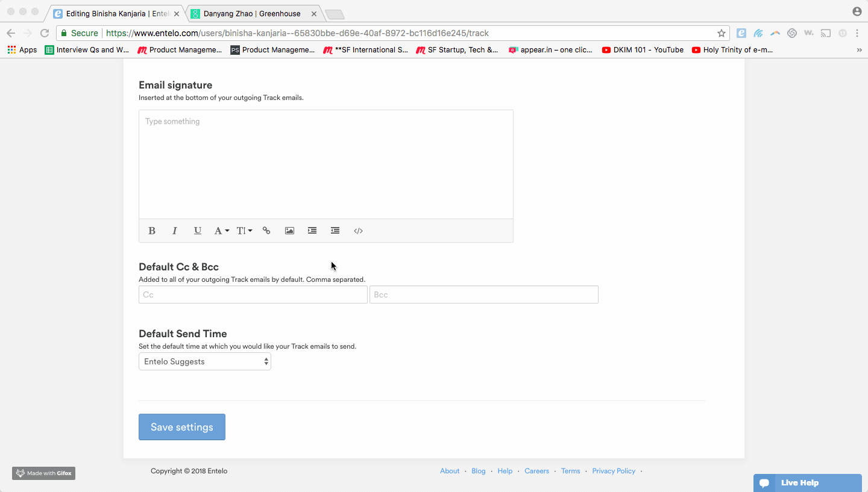This screenshot has width=868, height=492.
Task: Open the Chrome three-dot menu
Action: point(857,33)
